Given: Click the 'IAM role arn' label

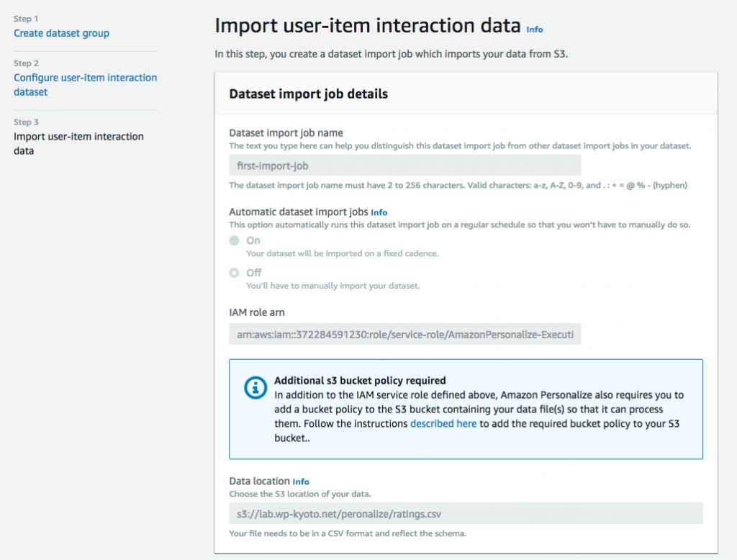Looking at the screenshot, I should [257, 312].
